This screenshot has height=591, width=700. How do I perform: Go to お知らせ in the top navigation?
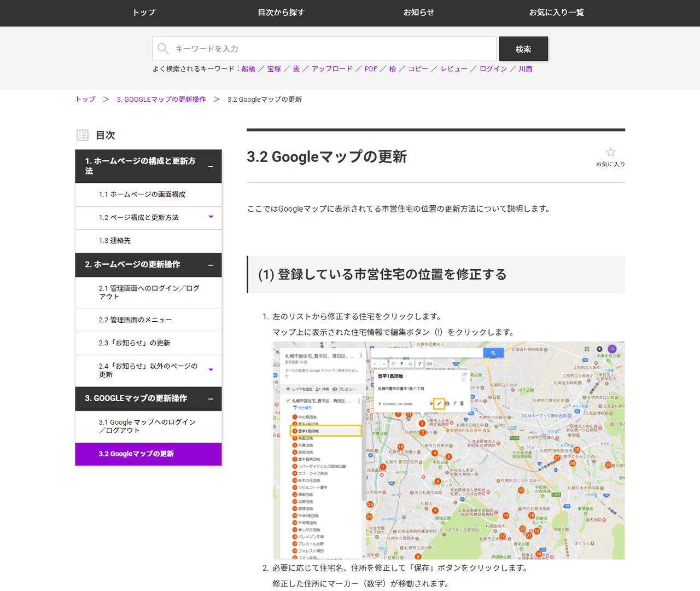418,13
